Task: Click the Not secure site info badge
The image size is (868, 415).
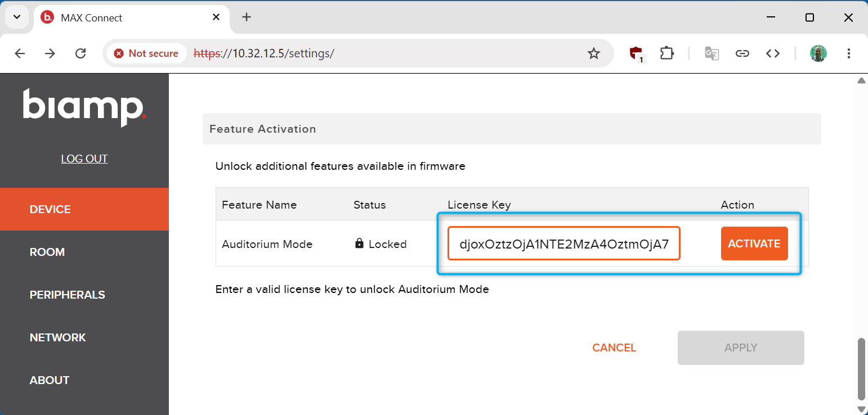Action: (x=146, y=53)
